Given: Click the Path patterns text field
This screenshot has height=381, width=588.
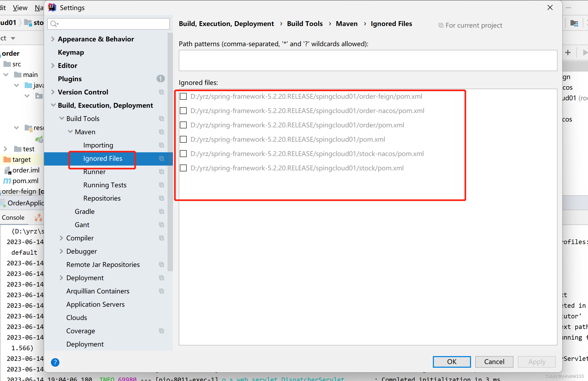Looking at the screenshot, I should [x=368, y=60].
